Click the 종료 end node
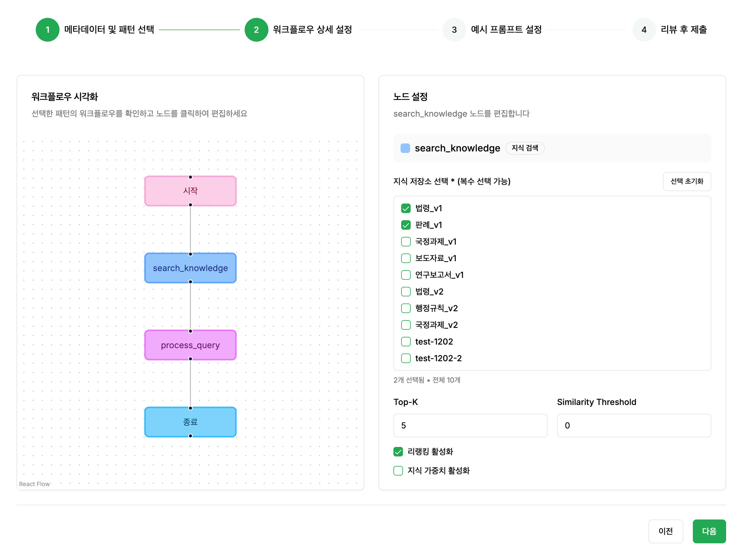This screenshot has width=744, height=560. point(190,422)
